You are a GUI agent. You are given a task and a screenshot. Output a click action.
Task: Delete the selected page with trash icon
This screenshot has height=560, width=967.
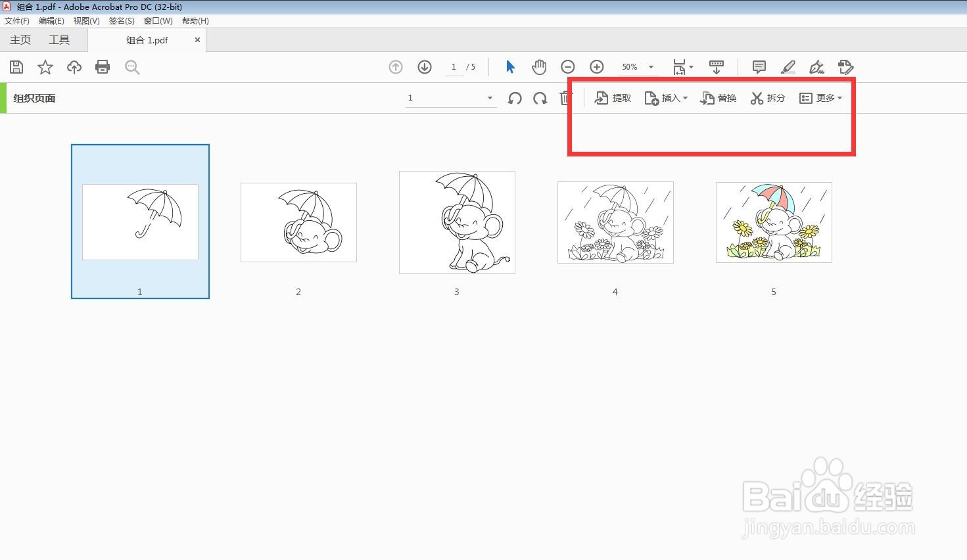(565, 98)
